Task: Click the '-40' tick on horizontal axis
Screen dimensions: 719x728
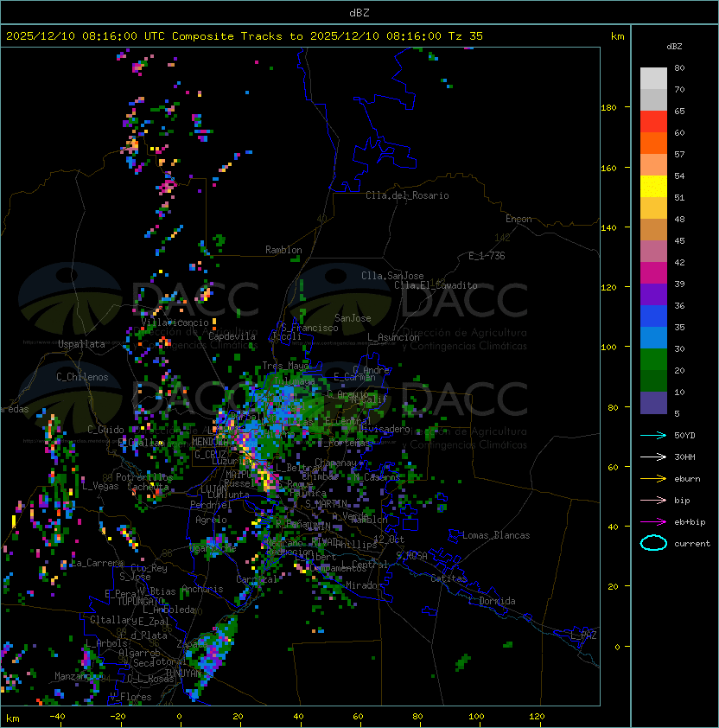Action: coord(57,717)
